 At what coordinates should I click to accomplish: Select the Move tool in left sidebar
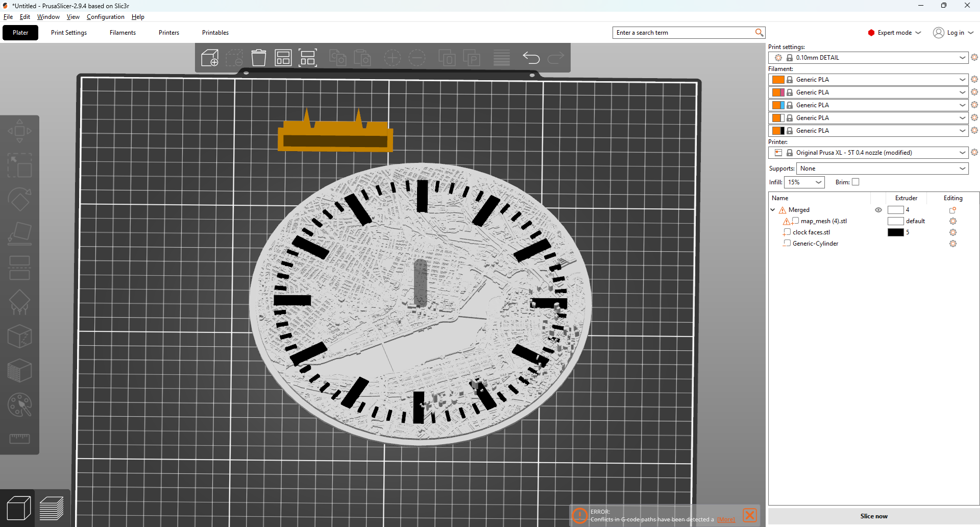coord(19,131)
